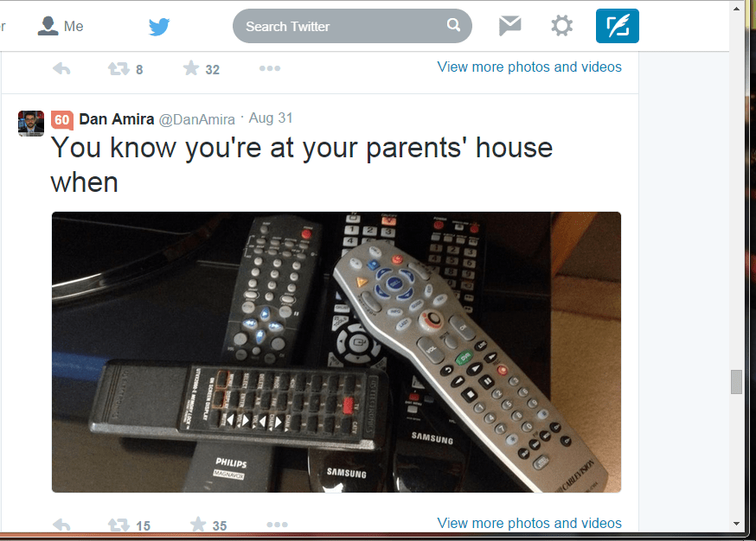The image size is (756, 541).
Task: Click the Twitter bird home icon
Action: click(x=159, y=27)
